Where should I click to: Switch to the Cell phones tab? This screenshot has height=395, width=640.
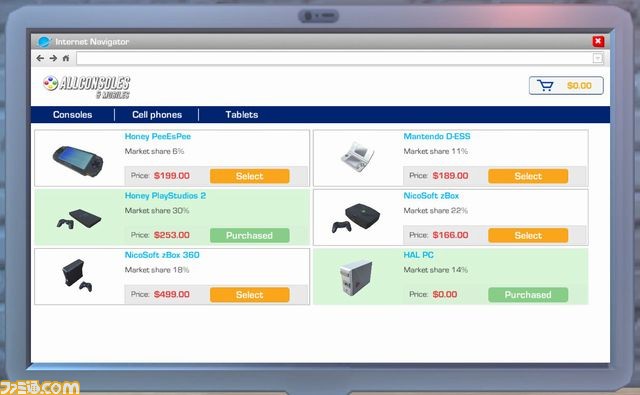(157, 115)
